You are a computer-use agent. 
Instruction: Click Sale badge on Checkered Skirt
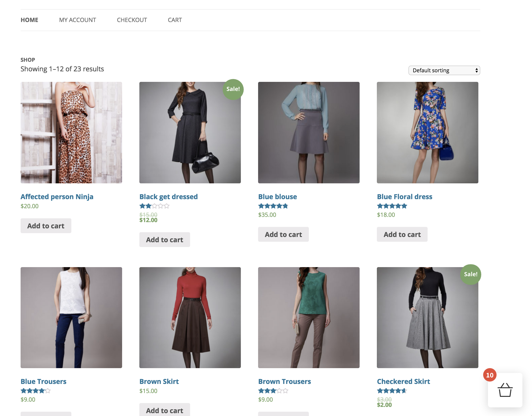[470, 274]
